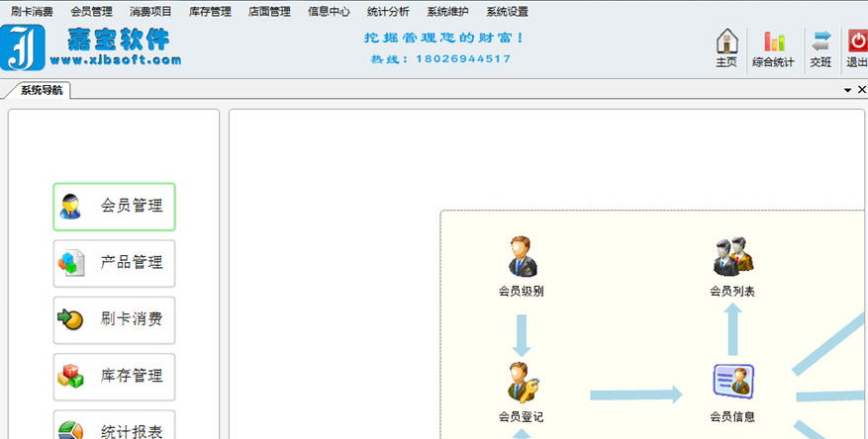The image size is (868, 439).
Task: Select the 系统导航 tab
Action: coord(42,90)
